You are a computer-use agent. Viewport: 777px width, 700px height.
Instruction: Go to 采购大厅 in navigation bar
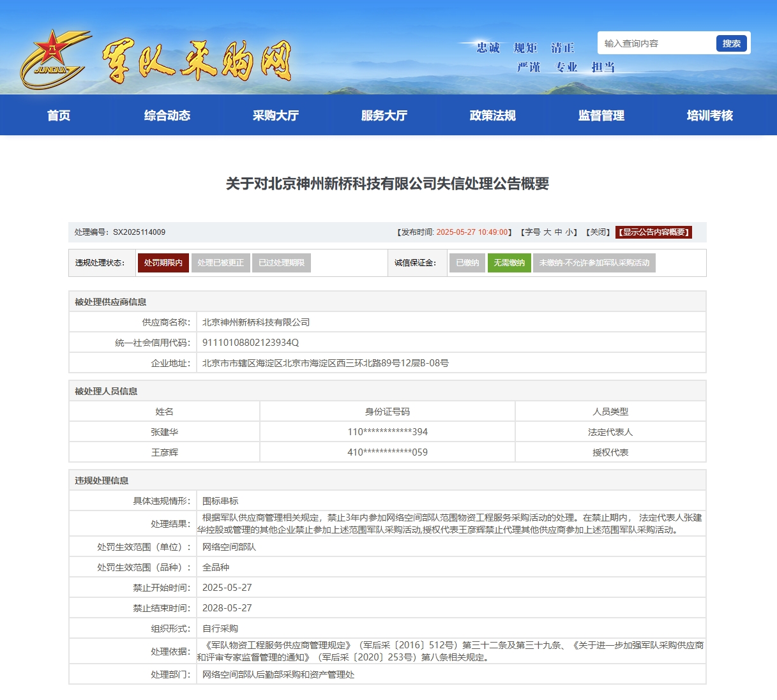click(276, 115)
